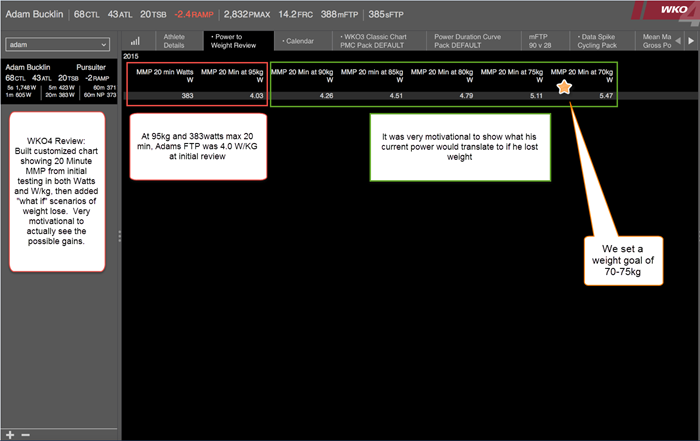Screen dimensions: 700x441
Task: Click the 388 mFTP header metric
Action: coord(339,14)
